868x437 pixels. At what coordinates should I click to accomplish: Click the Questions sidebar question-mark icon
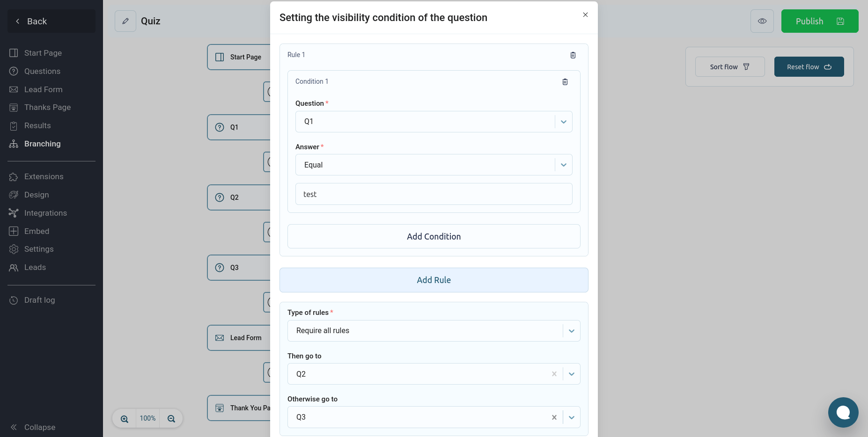pos(14,71)
